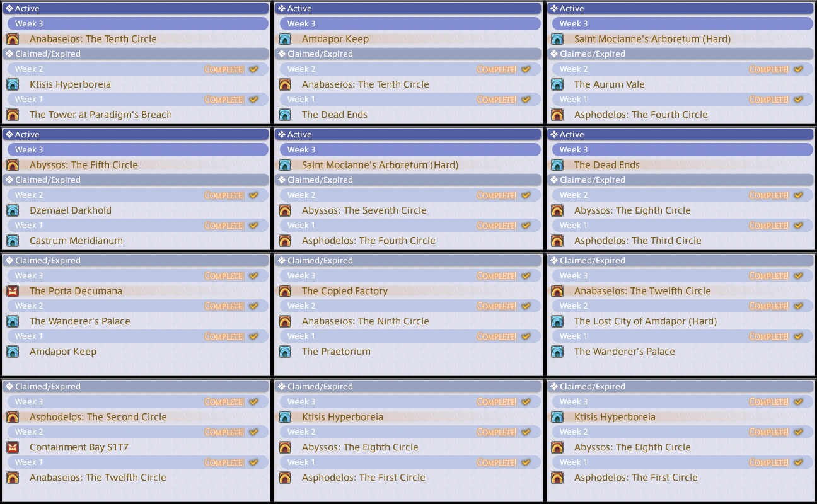The height and width of the screenshot is (504, 817).
Task: Click the Complete checkmark above Castrum Meridianum
Action: 253,226
